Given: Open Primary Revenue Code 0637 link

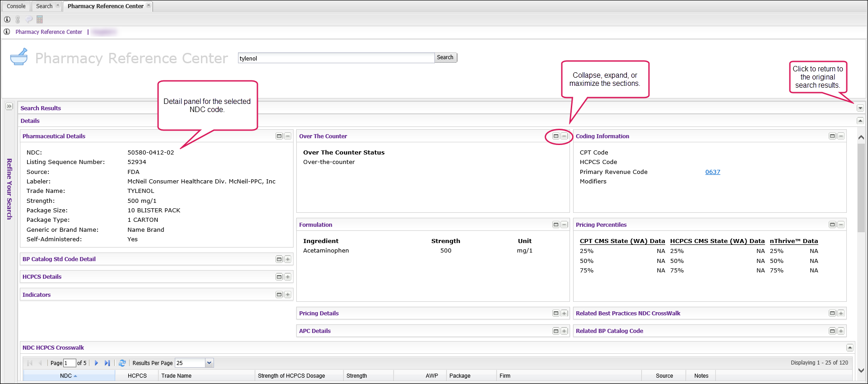Looking at the screenshot, I should pyautogui.click(x=713, y=172).
